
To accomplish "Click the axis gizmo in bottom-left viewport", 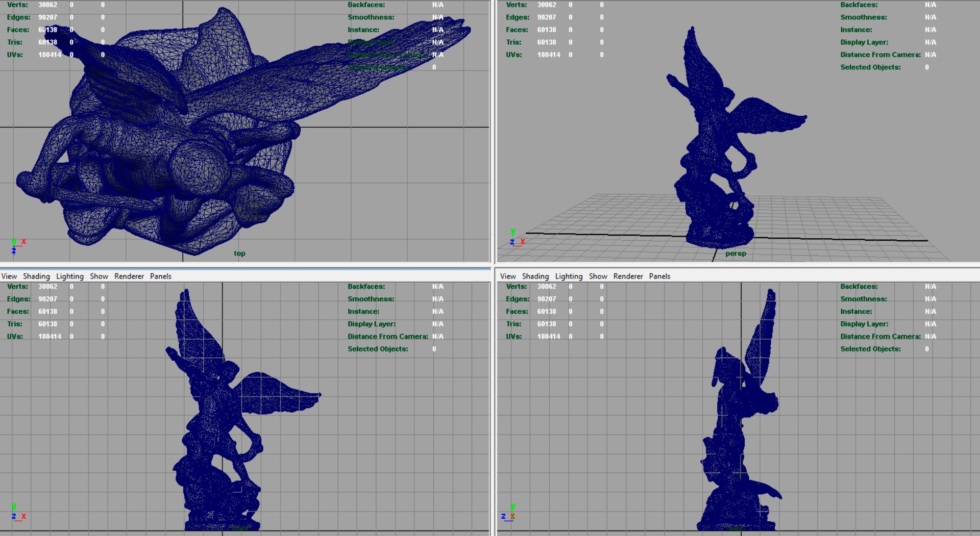I will click(x=18, y=513).
